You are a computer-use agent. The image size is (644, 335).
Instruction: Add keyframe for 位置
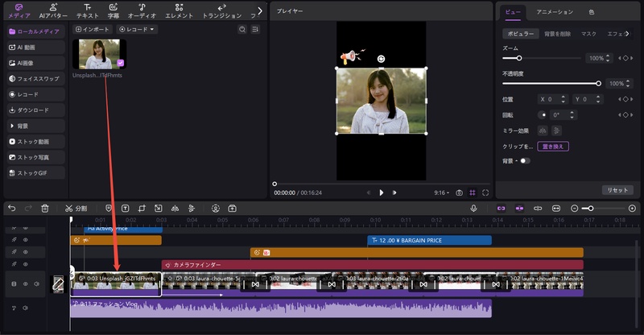coord(625,99)
